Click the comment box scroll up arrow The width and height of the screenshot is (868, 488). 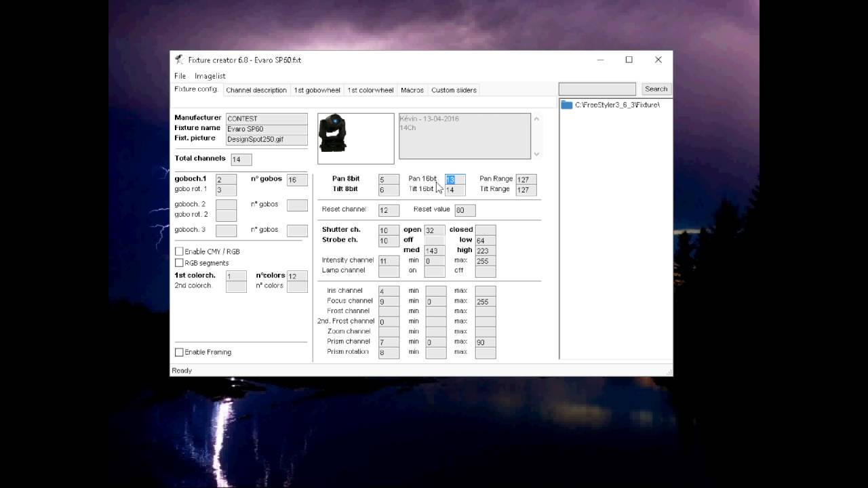click(x=536, y=119)
